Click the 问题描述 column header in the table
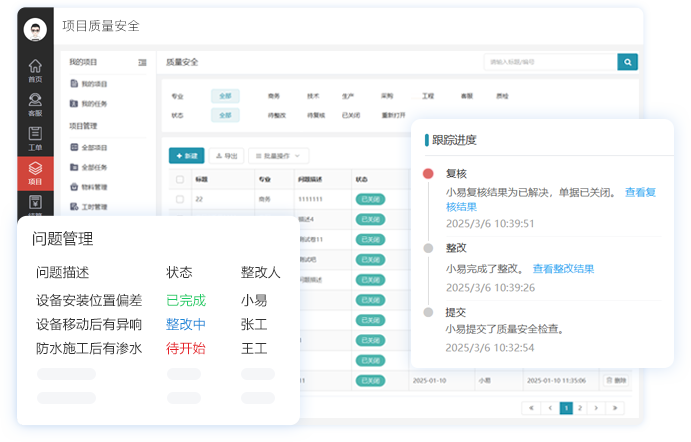The height and width of the screenshot is (442, 691). coord(310,179)
